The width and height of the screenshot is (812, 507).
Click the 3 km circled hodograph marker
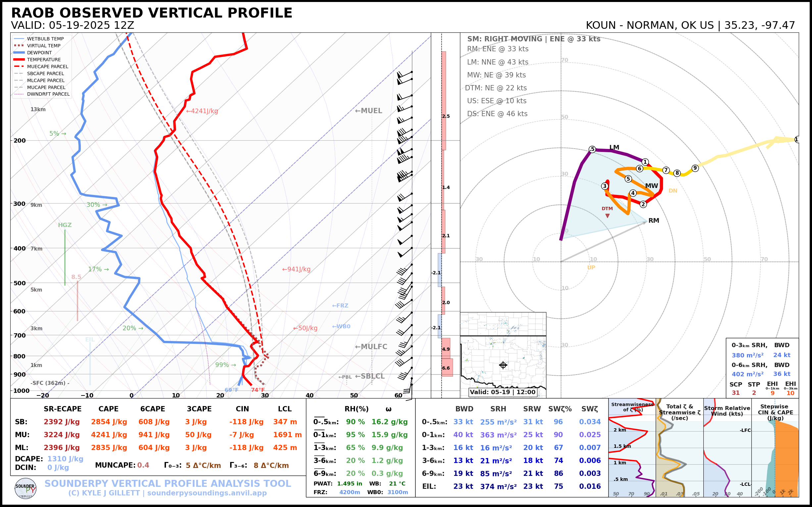pos(605,186)
